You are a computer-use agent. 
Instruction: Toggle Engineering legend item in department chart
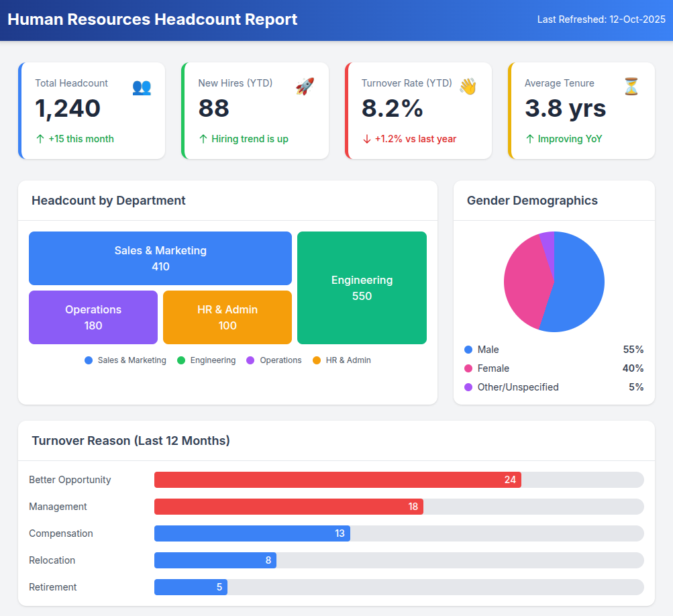(x=207, y=360)
